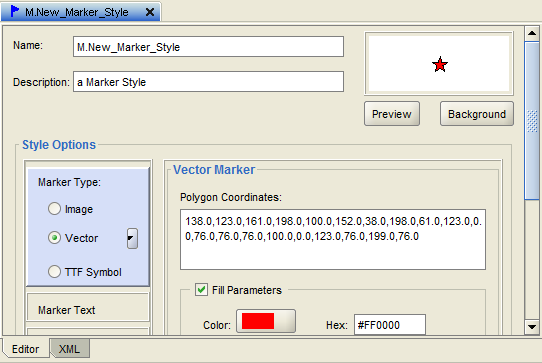Screen dimensions: 542x363
Task: Click the Vector Marker heading
Action: [x=214, y=170]
